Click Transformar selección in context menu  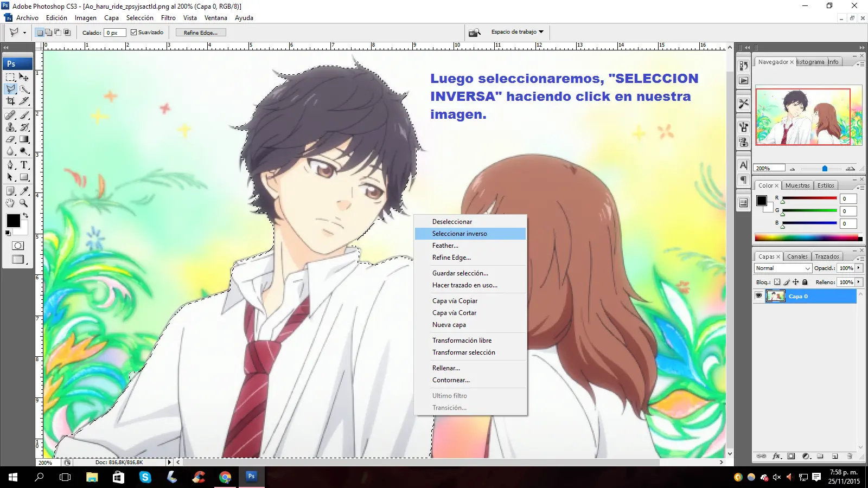[470, 352]
